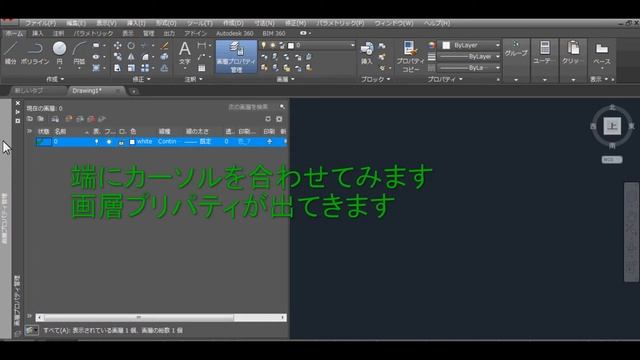The image size is (640, 360).
Task: Select Drawing1* document tab
Action: [87, 91]
